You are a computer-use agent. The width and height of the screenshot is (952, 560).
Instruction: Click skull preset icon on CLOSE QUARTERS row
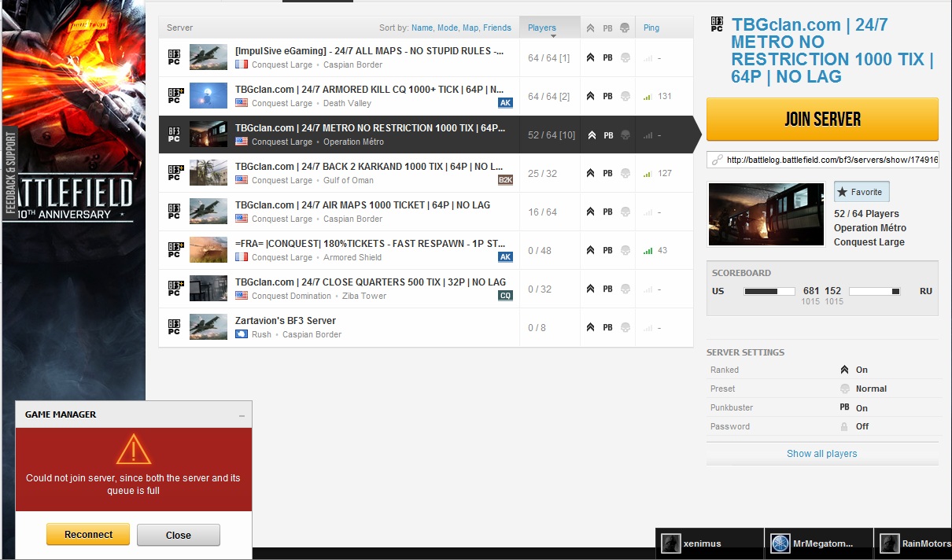pyautogui.click(x=625, y=289)
